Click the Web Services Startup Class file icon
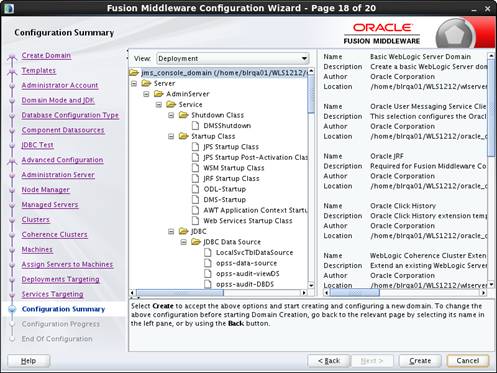The width and height of the screenshot is (497, 373). [x=196, y=221]
